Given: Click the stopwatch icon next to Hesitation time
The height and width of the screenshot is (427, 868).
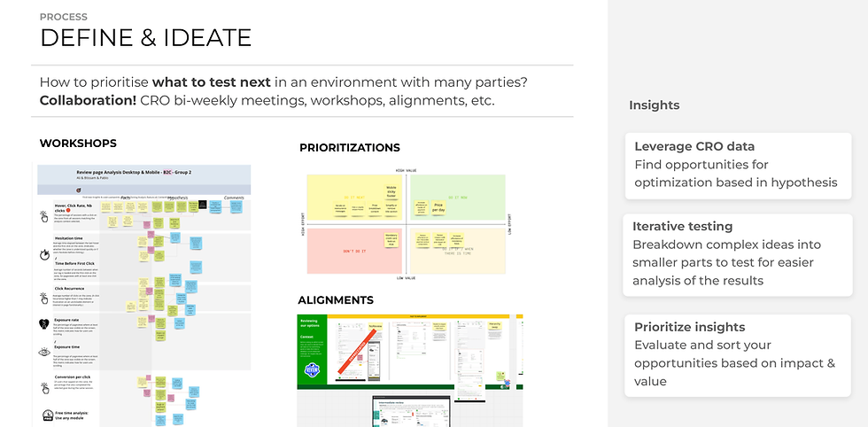Looking at the screenshot, I should click(x=44, y=255).
